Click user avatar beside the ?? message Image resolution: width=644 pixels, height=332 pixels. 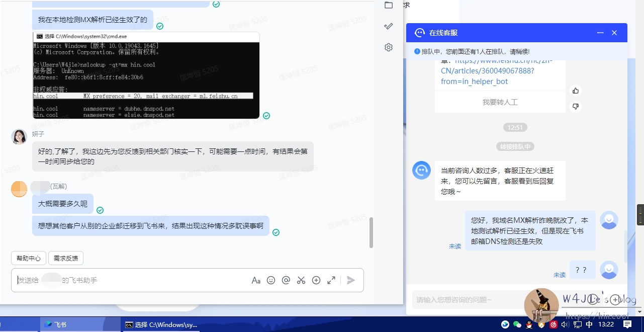609,270
